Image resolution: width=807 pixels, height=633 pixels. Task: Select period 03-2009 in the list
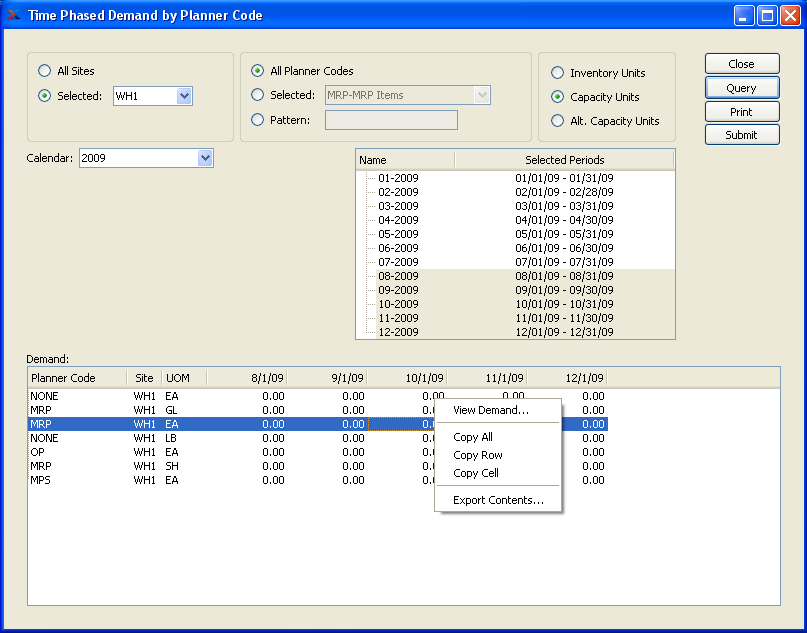(x=398, y=206)
